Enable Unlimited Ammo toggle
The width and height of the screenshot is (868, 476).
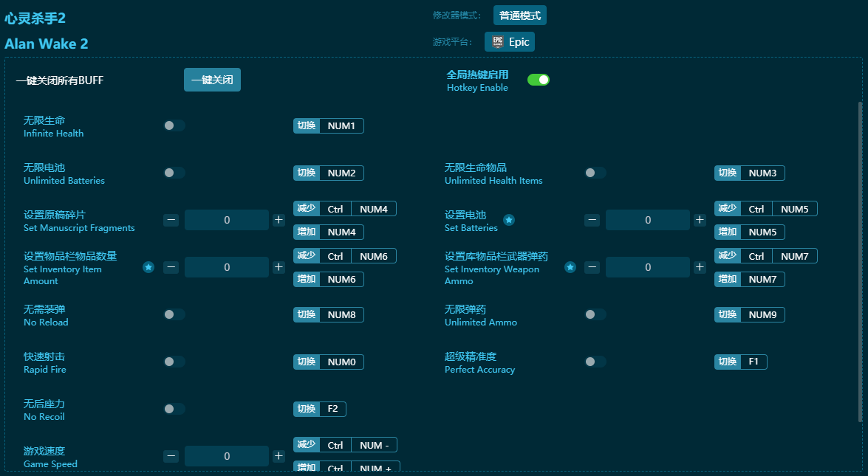595,314
